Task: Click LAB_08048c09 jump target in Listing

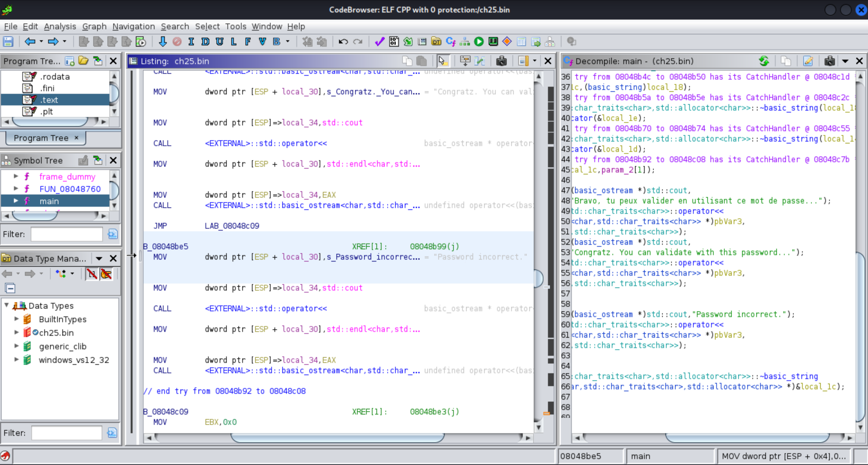Action: coord(232,226)
